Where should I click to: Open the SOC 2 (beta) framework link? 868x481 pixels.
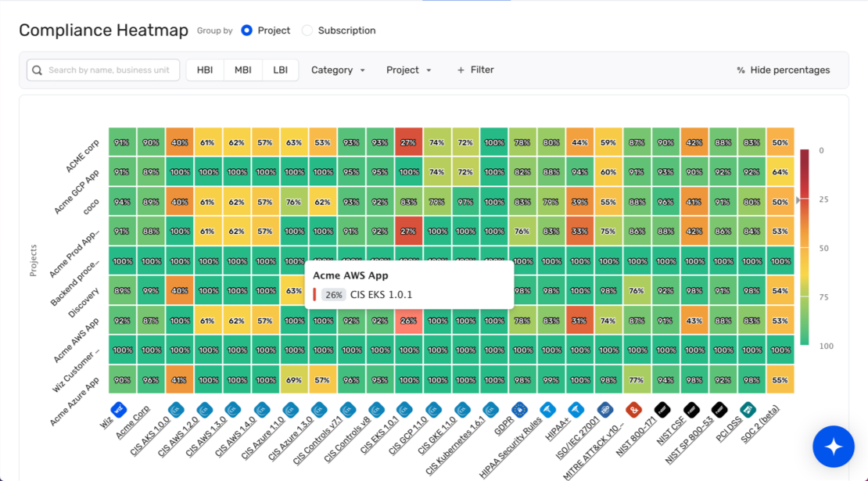pyautogui.click(x=759, y=423)
